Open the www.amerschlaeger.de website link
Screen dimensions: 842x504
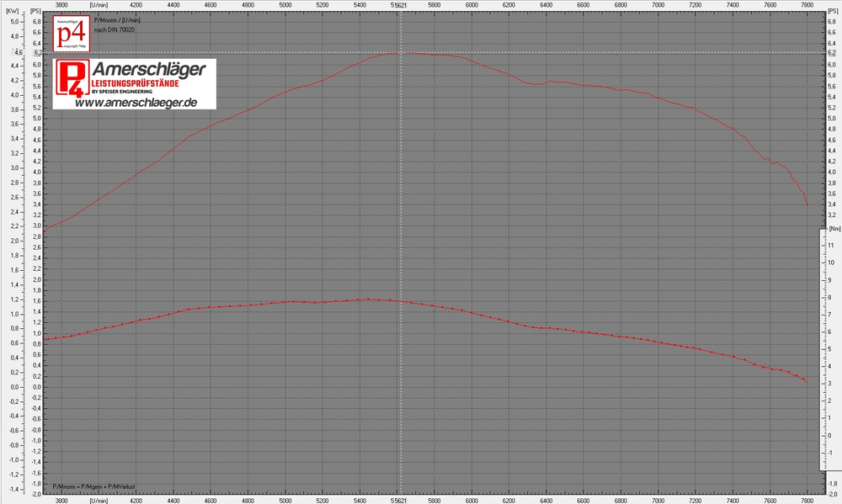(136, 103)
